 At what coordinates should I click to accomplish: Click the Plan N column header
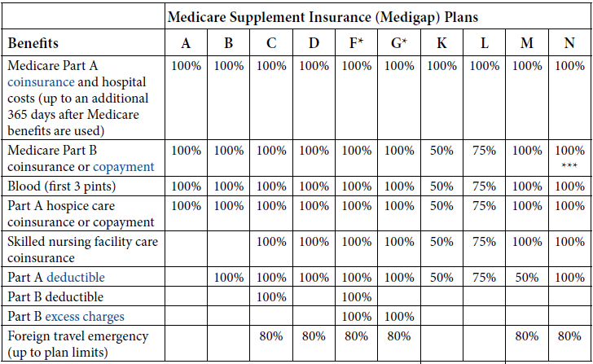[569, 43]
